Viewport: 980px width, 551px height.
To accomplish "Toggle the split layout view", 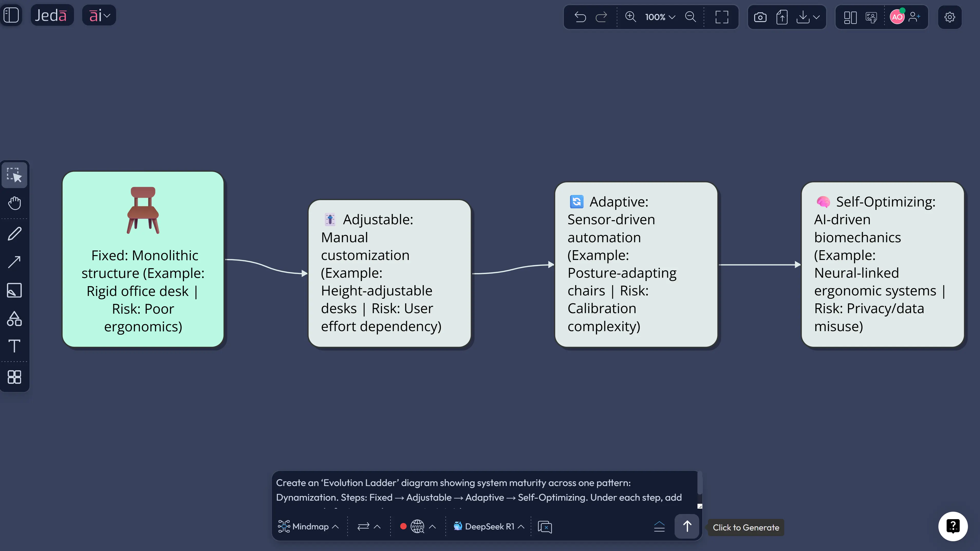I will point(850,17).
